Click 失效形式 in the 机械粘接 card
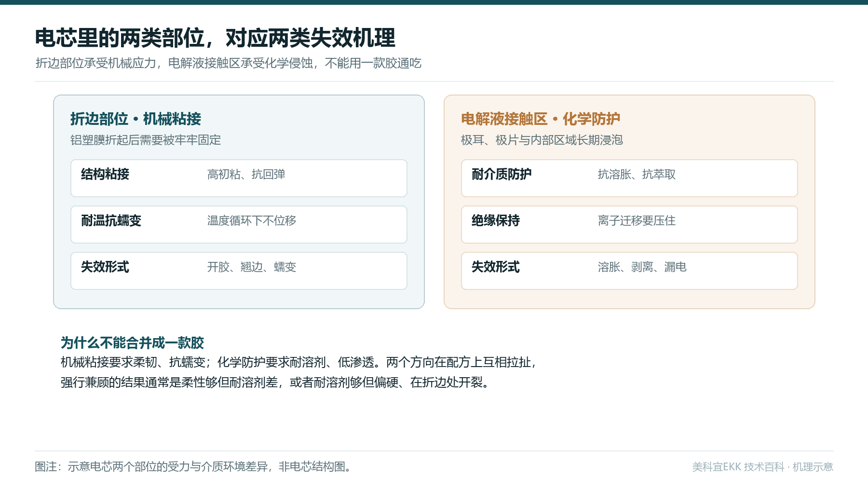Viewport: 868px width, 492px height. (x=105, y=267)
